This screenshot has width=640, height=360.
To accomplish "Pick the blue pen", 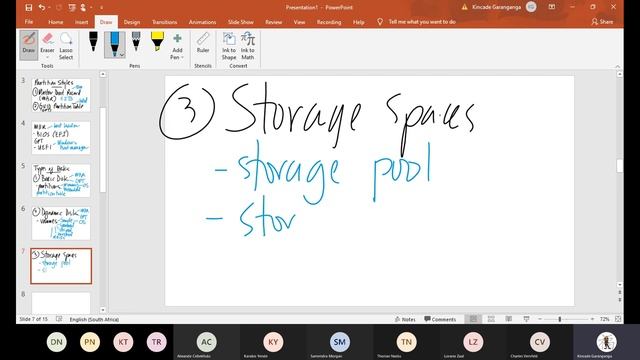I will (x=114, y=43).
